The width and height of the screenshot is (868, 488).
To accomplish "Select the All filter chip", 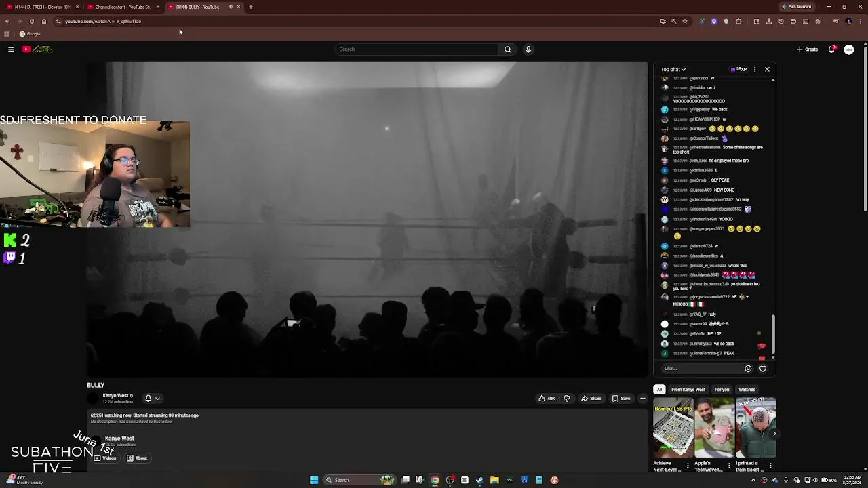I will [659, 390].
